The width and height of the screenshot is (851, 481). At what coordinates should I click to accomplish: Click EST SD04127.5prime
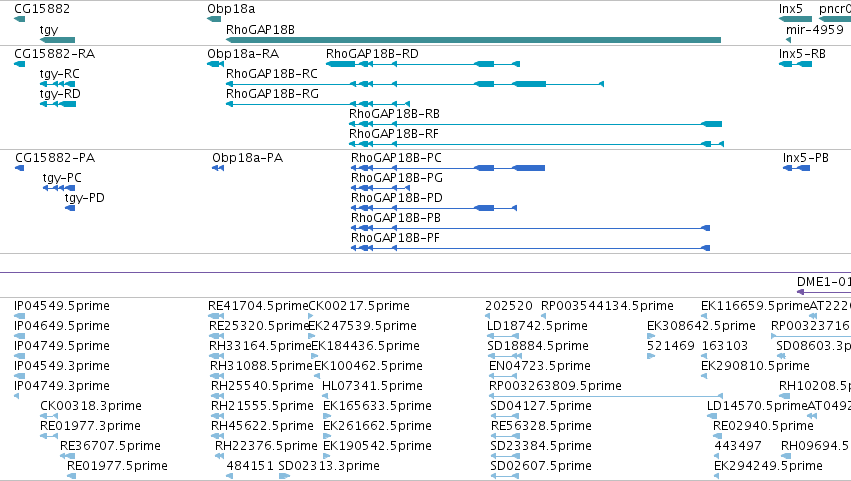click(x=541, y=407)
